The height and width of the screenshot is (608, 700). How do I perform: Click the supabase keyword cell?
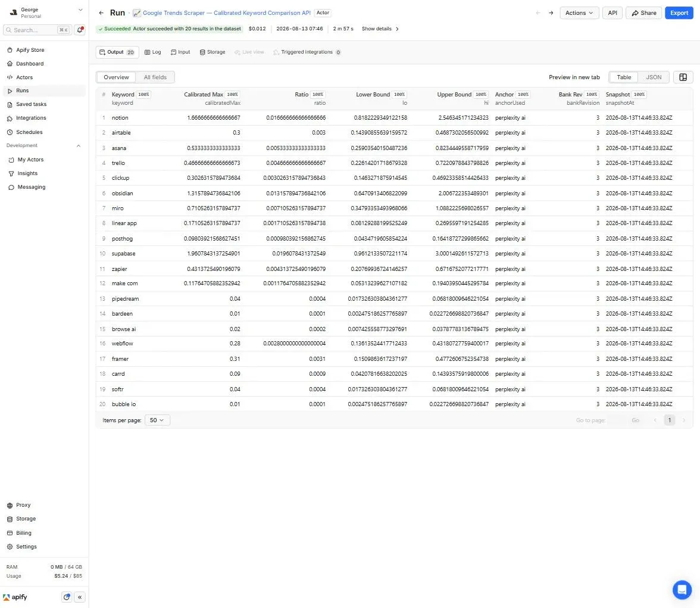click(x=123, y=254)
